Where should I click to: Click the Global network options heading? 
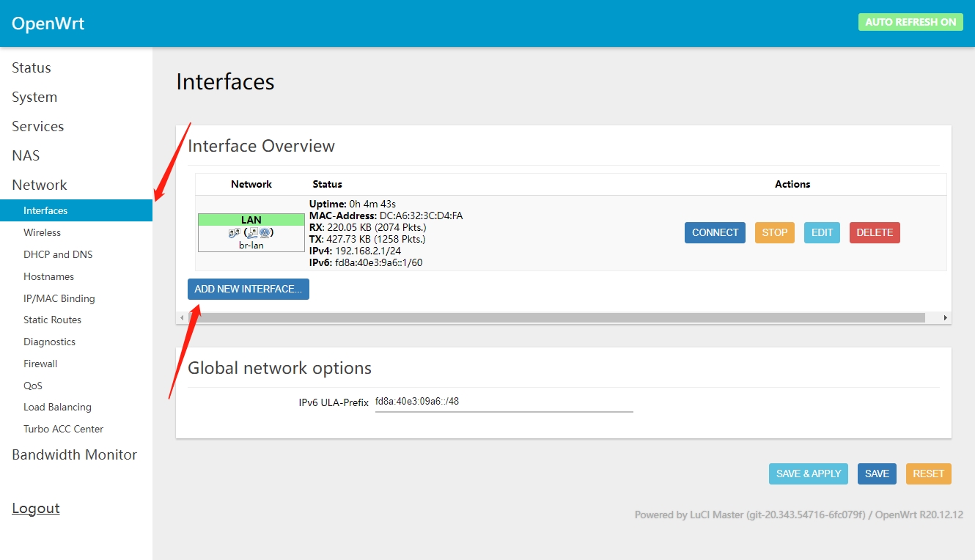[279, 368]
